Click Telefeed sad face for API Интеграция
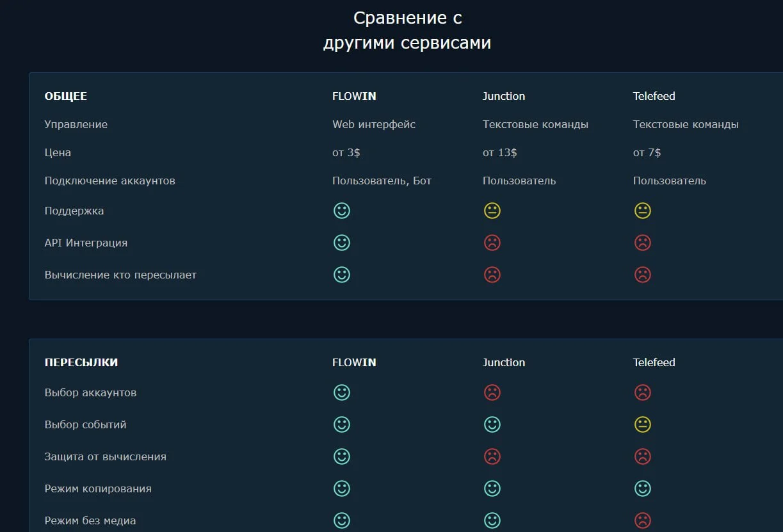 [642, 243]
